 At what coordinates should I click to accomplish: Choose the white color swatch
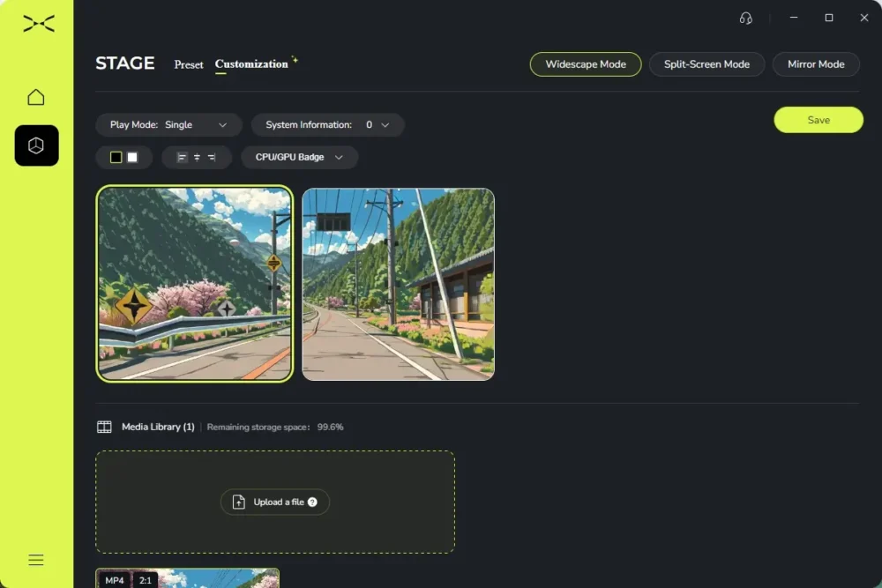pyautogui.click(x=132, y=158)
